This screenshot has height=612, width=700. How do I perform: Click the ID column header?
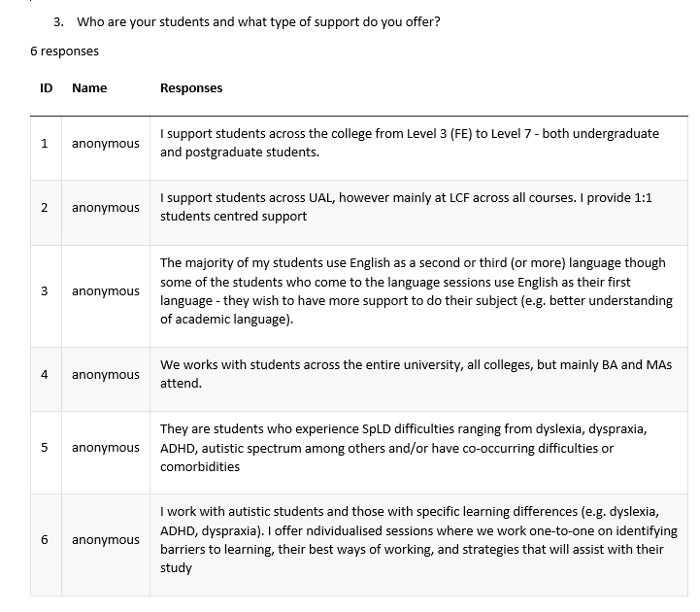click(46, 88)
